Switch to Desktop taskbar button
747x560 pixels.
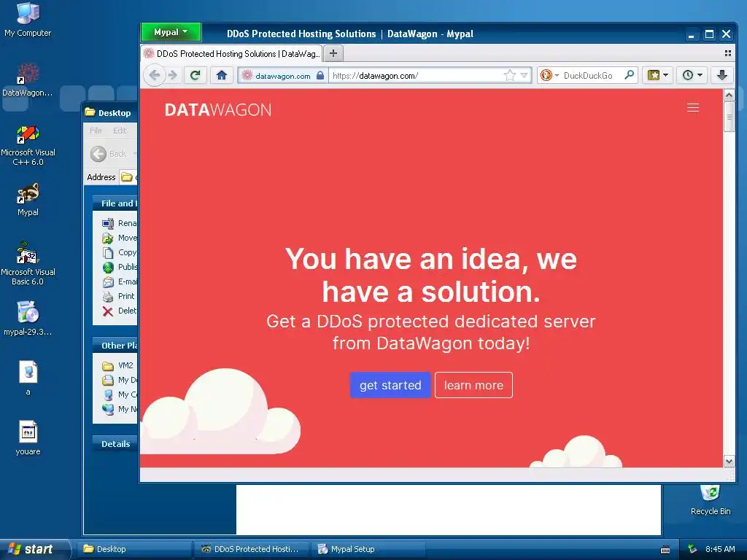click(x=135, y=549)
